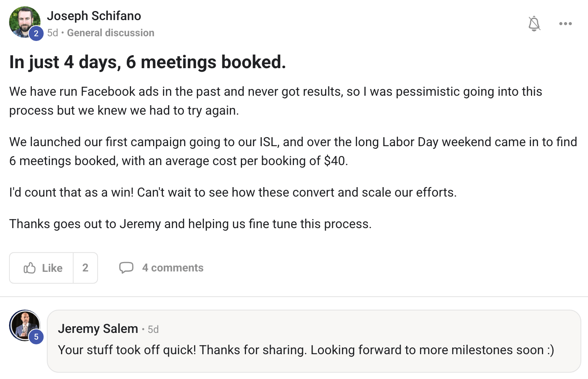The image size is (588, 379).
Task: Open Joseph Schifano's profile name link
Action: 94,16
